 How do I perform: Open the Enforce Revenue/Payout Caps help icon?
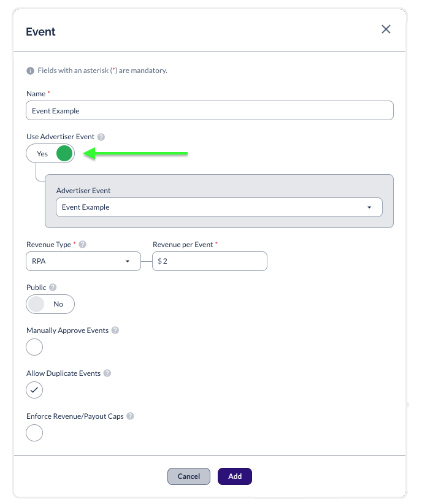[x=129, y=416]
